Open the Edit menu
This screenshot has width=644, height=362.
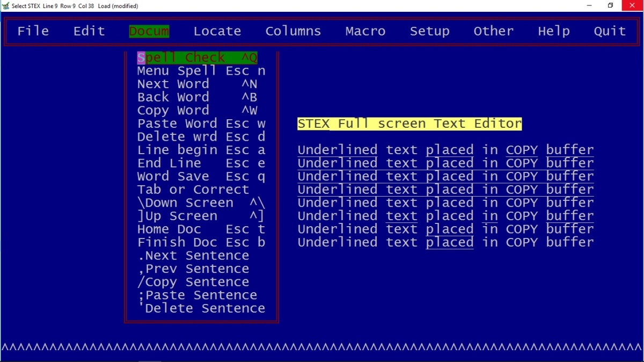pyautogui.click(x=89, y=31)
